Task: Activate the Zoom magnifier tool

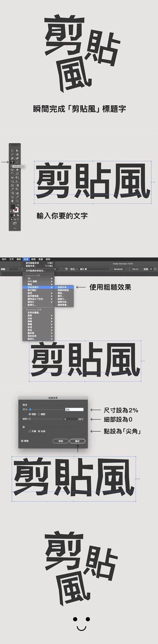Action: (17, 201)
